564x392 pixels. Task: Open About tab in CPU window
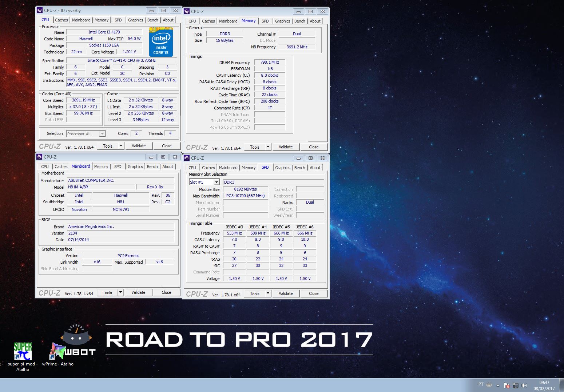pos(168,20)
